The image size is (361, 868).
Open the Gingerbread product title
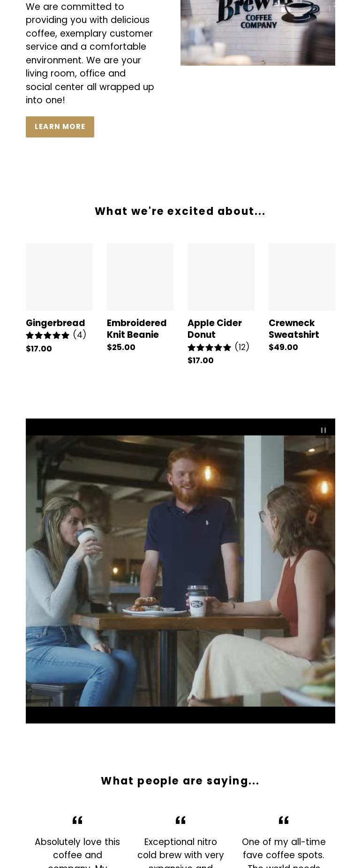(x=55, y=323)
